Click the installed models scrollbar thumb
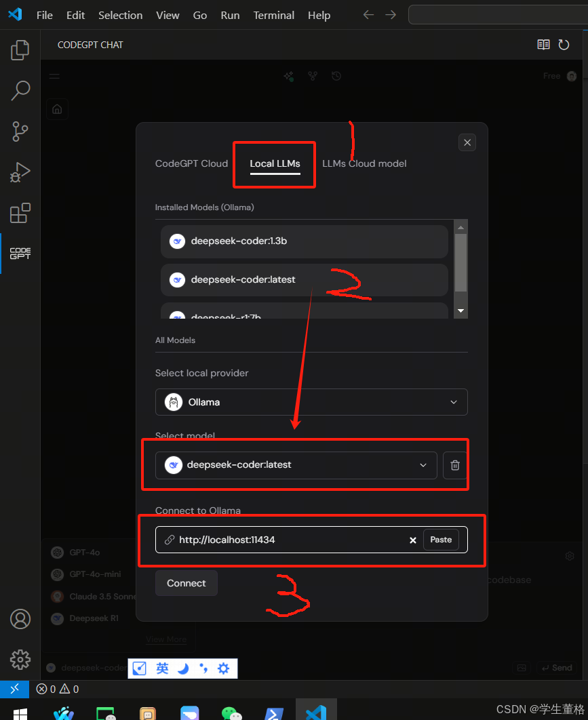588x720 pixels. point(460,262)
